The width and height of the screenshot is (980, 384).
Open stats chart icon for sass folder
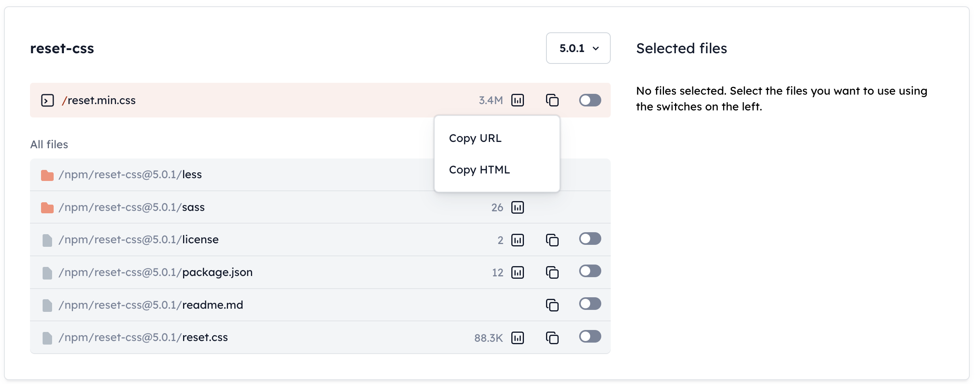517,207
